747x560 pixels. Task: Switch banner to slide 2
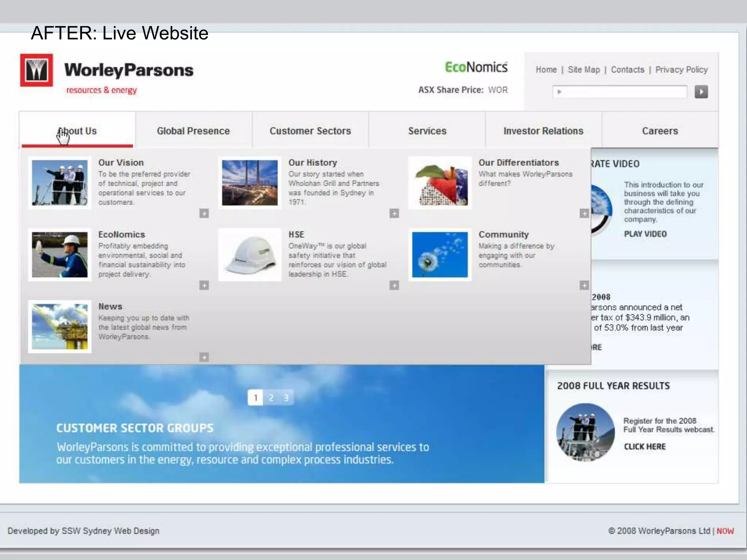coord(271,397)
